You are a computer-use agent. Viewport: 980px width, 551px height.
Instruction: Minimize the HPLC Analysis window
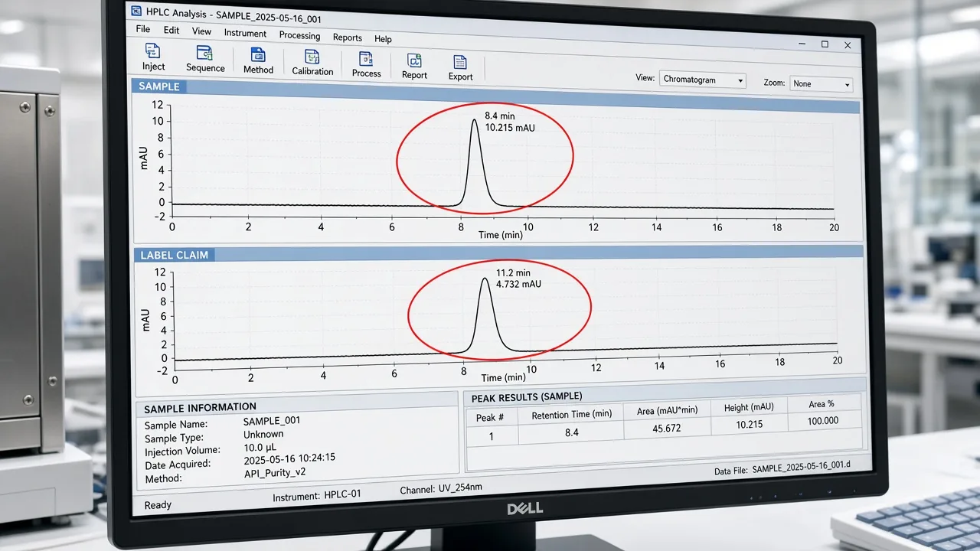802,44
